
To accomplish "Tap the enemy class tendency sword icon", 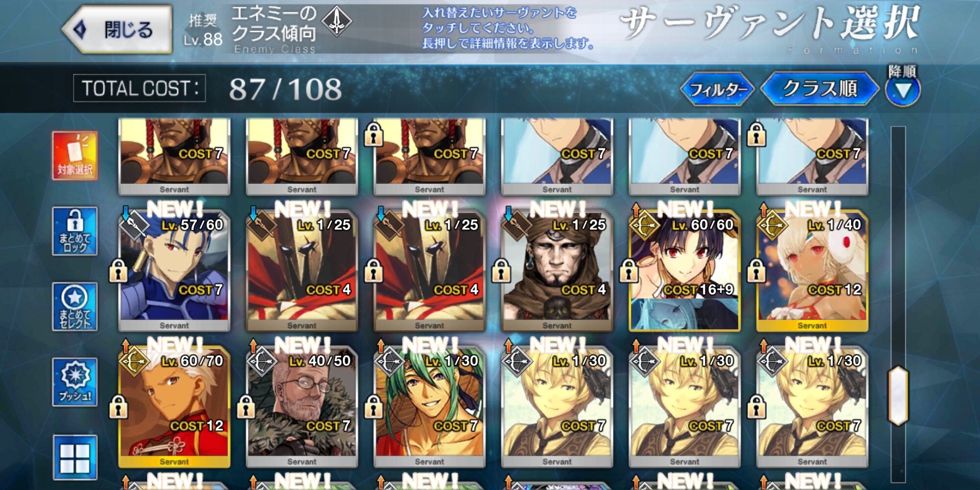I will coord(337,22).
